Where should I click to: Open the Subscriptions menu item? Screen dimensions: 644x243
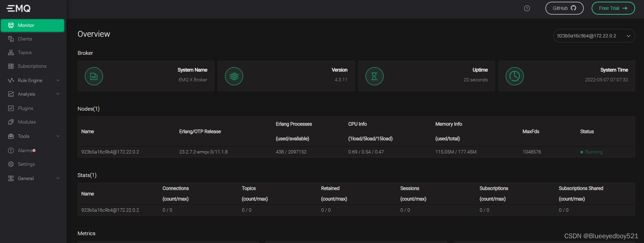point(33,66)
